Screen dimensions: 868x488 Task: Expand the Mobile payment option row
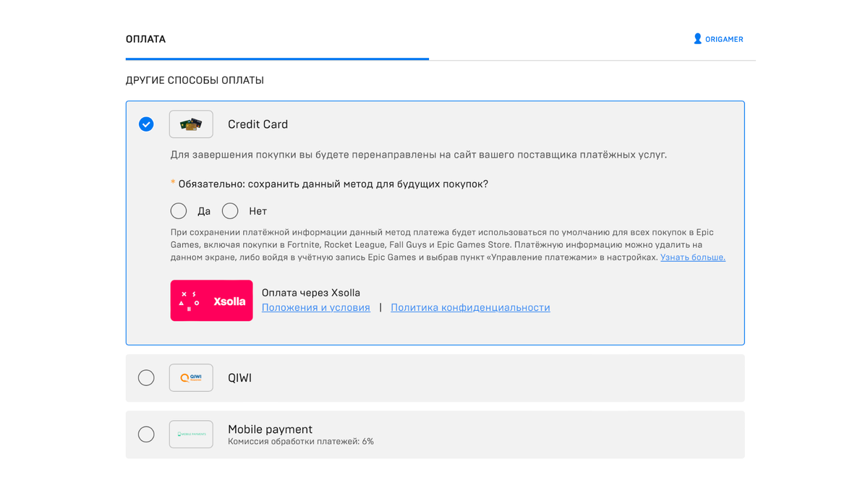click(x=506, y=434)
